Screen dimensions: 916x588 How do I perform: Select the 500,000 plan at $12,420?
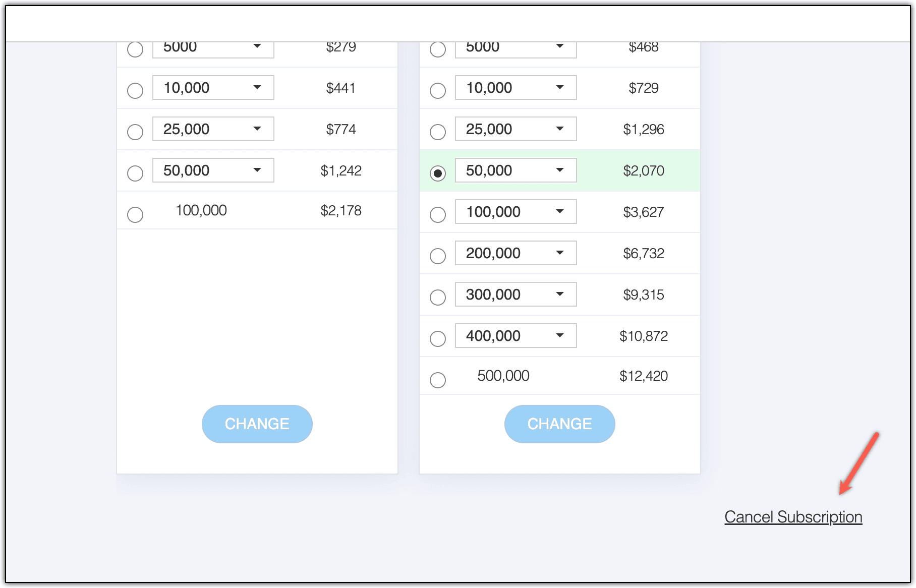438,380
